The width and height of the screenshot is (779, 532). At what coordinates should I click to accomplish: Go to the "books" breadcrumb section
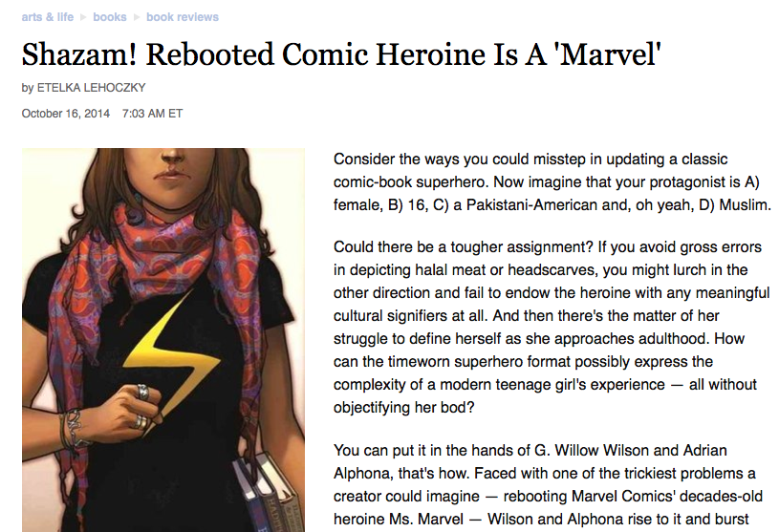pos(110,17)
